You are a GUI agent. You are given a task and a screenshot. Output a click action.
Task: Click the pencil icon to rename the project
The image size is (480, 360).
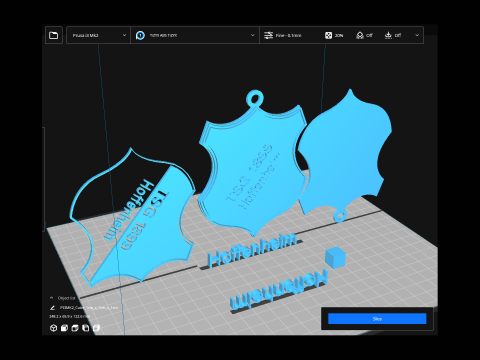(x=52, y=308)
